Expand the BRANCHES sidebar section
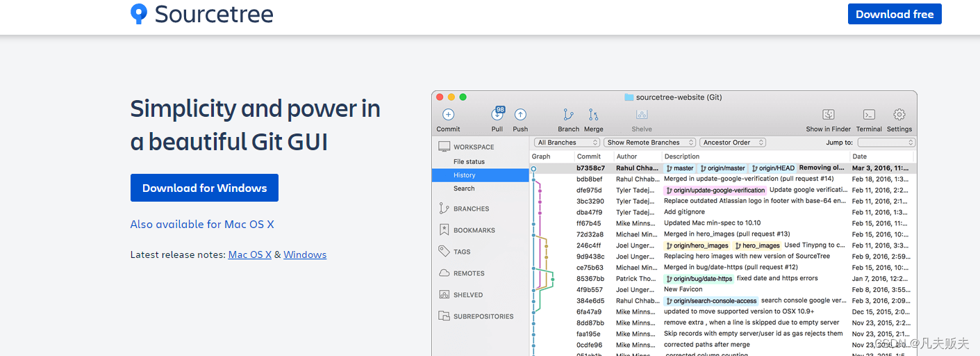 (x=471, y=209)
